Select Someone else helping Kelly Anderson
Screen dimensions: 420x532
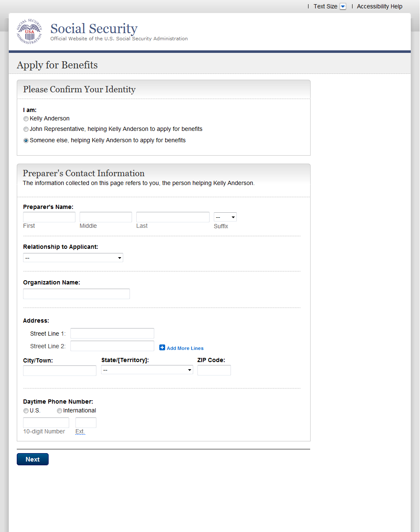pos(26,141)
